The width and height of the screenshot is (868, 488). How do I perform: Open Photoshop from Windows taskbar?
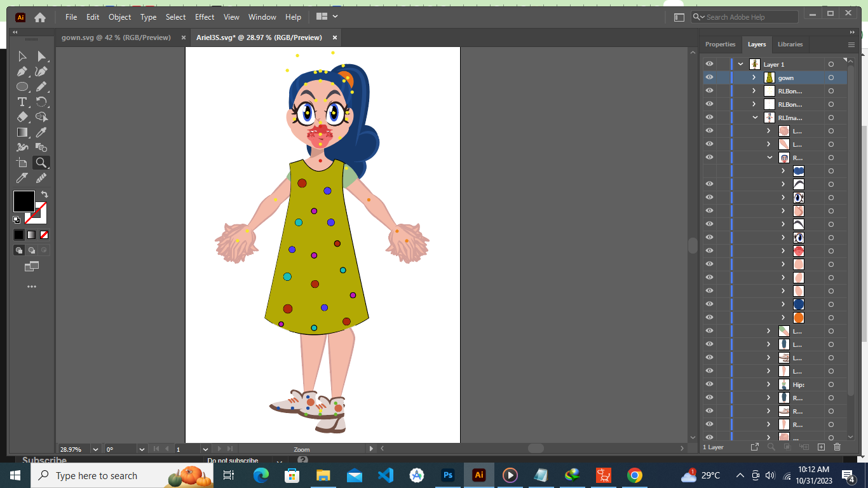point(448,475)
